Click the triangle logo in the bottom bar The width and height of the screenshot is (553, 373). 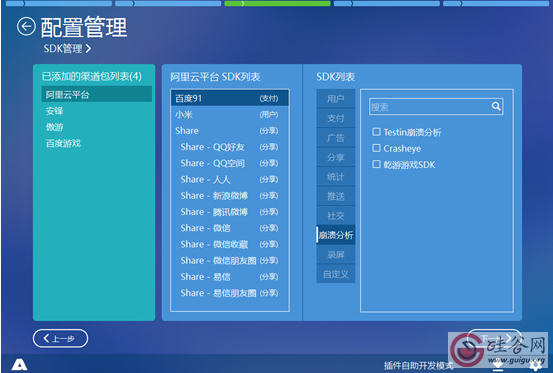pyautogui.click(x=19, y=365)
